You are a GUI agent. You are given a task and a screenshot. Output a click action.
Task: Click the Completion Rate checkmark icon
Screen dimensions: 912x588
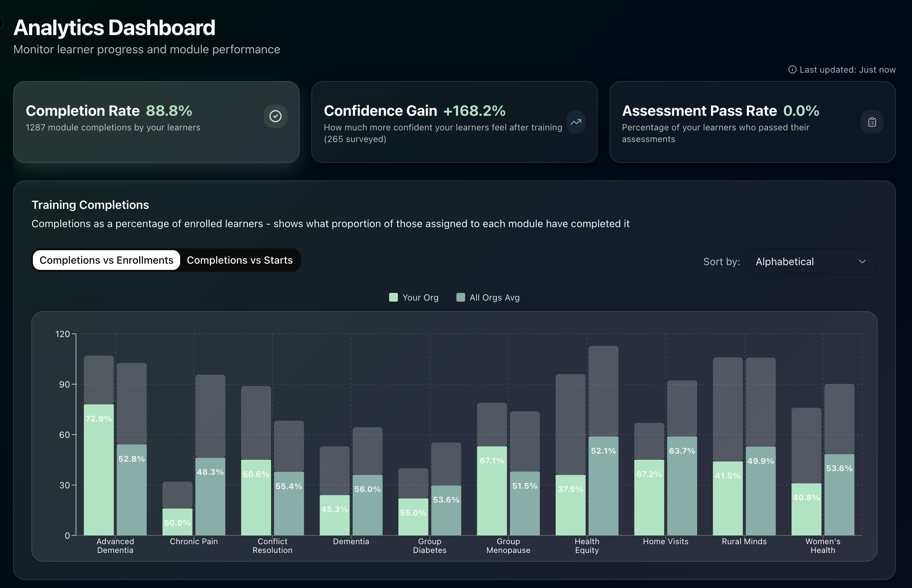tap(275, 116)
